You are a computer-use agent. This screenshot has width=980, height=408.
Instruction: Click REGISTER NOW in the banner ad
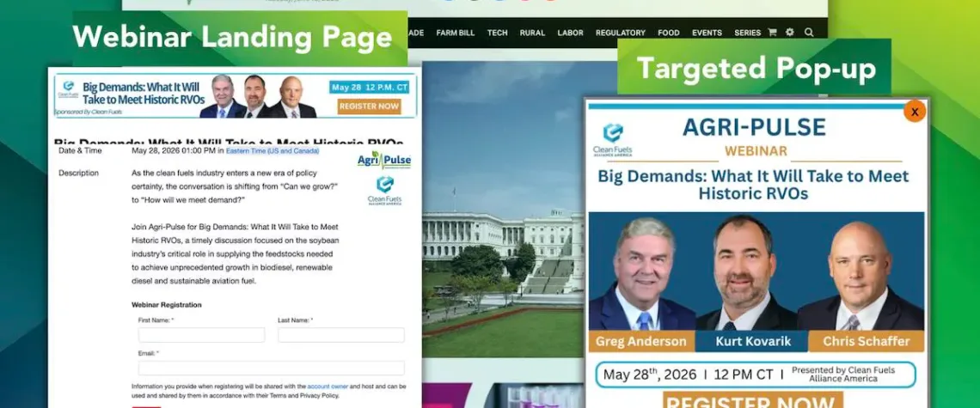click(369, 107)
